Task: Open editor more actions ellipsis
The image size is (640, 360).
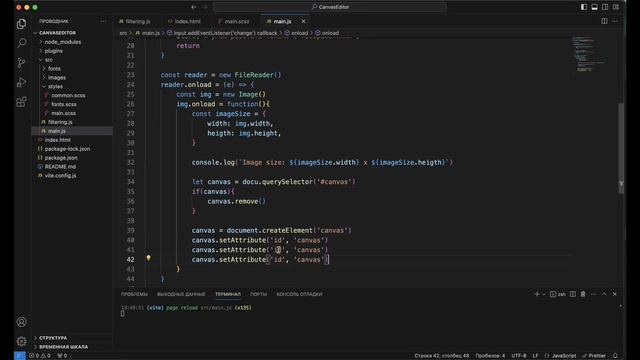Action: point(615,21)
